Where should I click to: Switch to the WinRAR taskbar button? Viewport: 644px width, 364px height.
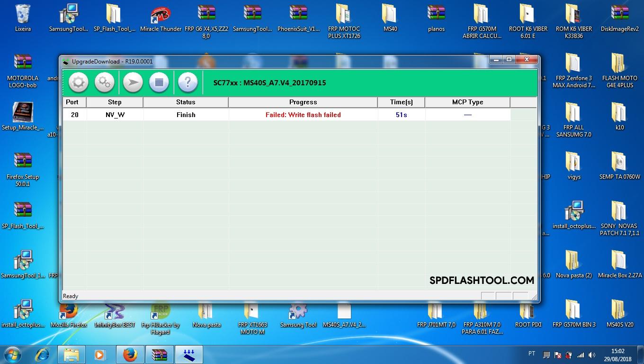pos(160,355)
